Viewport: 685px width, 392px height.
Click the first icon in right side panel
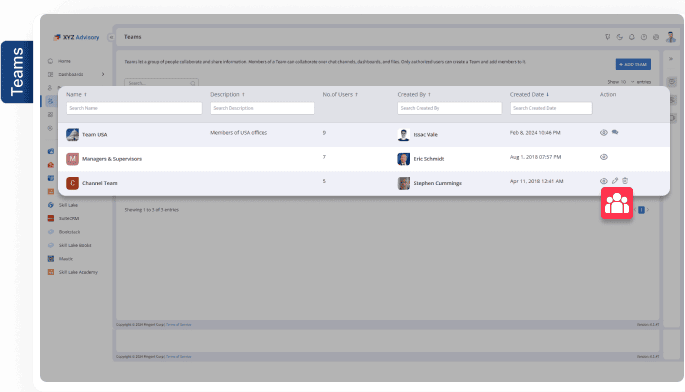pyautogui.click(x=671, y=81)
